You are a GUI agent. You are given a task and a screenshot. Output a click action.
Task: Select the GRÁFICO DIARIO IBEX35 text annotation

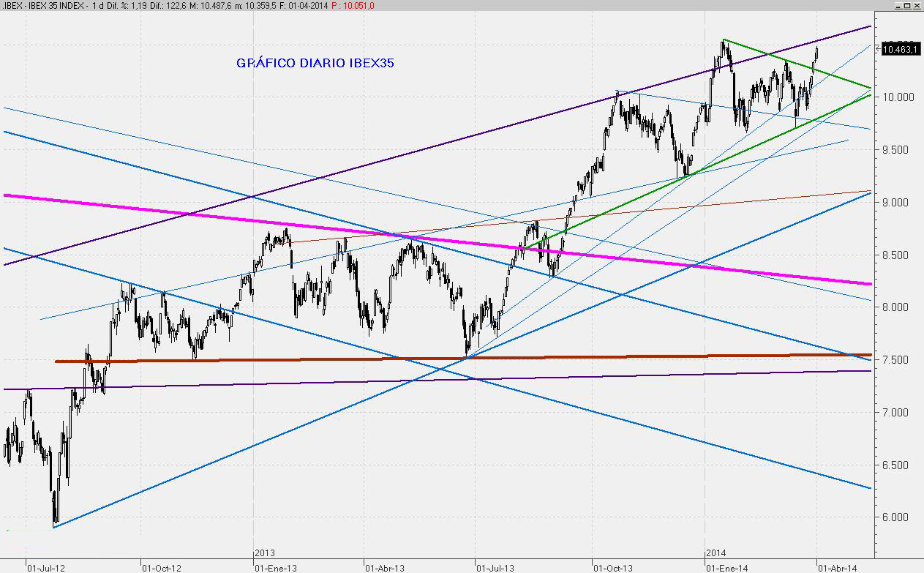click(315, 63)
